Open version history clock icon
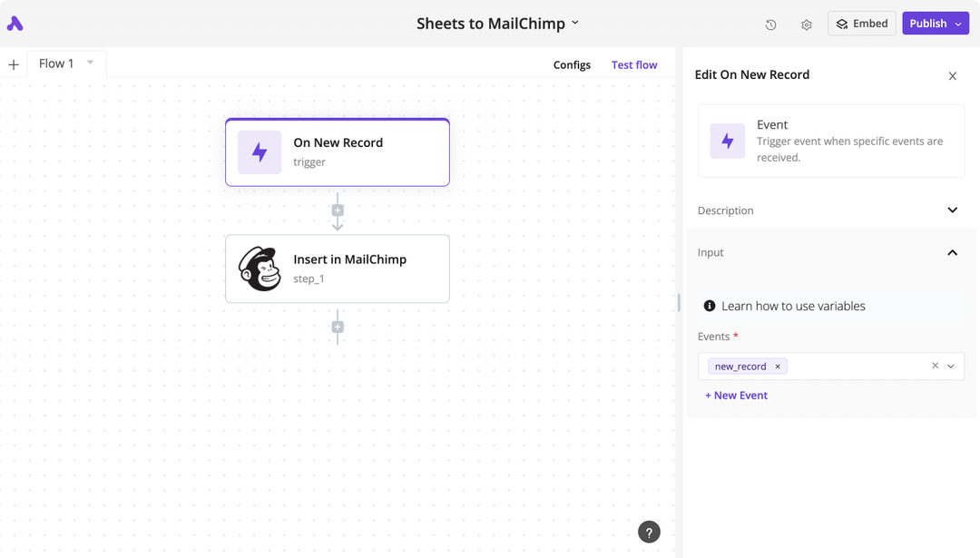The image size is (980, 558). pos(770,24)
